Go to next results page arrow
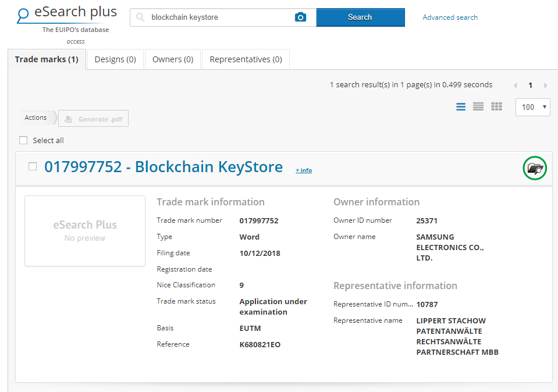 click(x=545, y=85)
